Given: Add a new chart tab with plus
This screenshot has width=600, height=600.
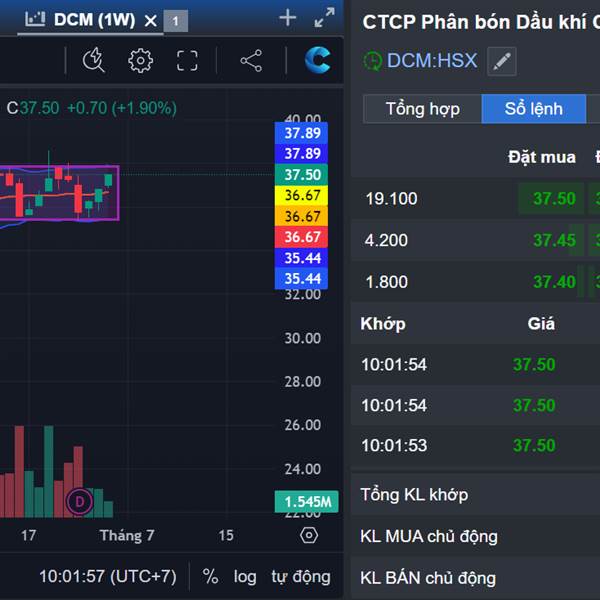Looking at the screenshot, I should [x=288, y=18].
